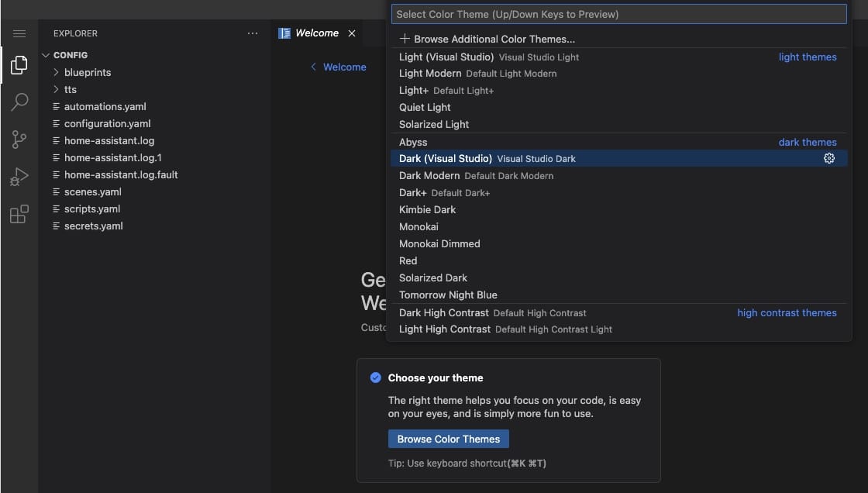Expand the tts folder
The image size is (868, 493).
[x=56, y=89]
